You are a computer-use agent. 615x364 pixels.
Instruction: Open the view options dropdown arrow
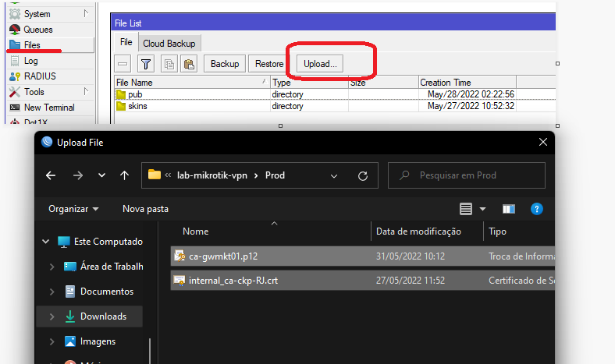(x=483, y=209)
